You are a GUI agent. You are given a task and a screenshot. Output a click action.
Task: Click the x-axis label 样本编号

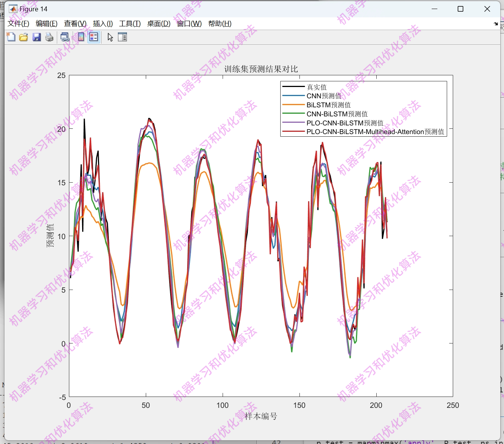261,416
